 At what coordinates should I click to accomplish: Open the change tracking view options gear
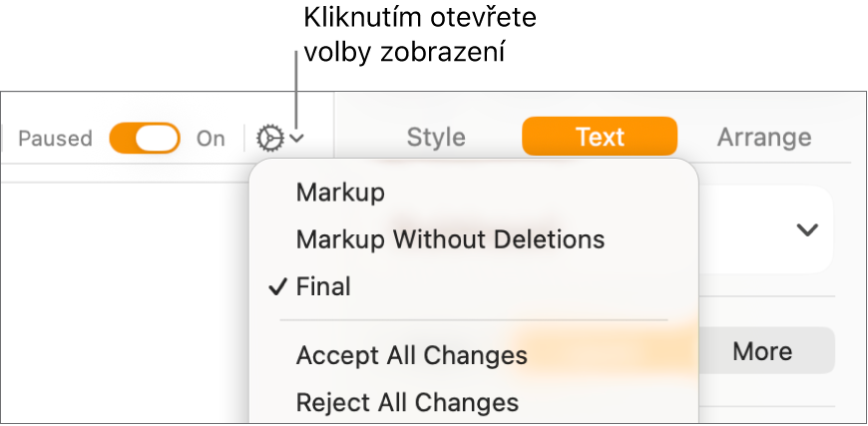point(270,138)
